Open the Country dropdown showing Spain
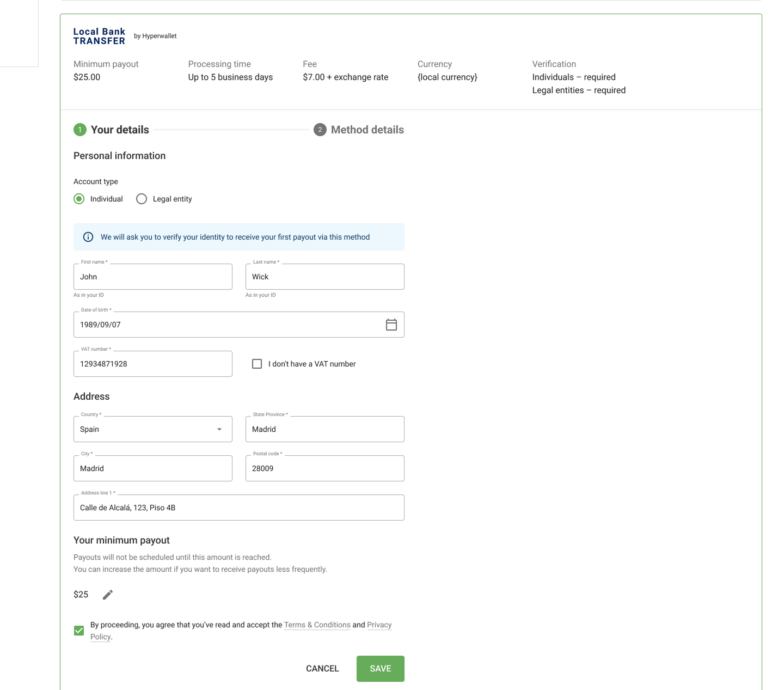 (219, 429)
